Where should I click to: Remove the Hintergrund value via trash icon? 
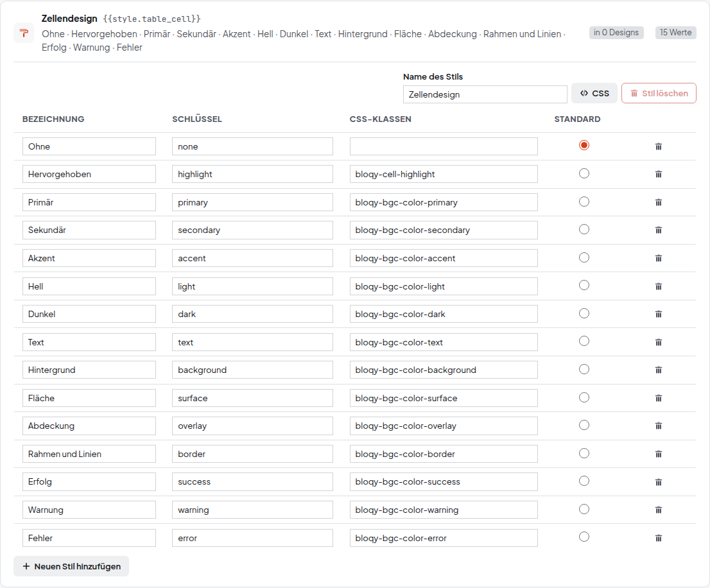coord(659,370)
